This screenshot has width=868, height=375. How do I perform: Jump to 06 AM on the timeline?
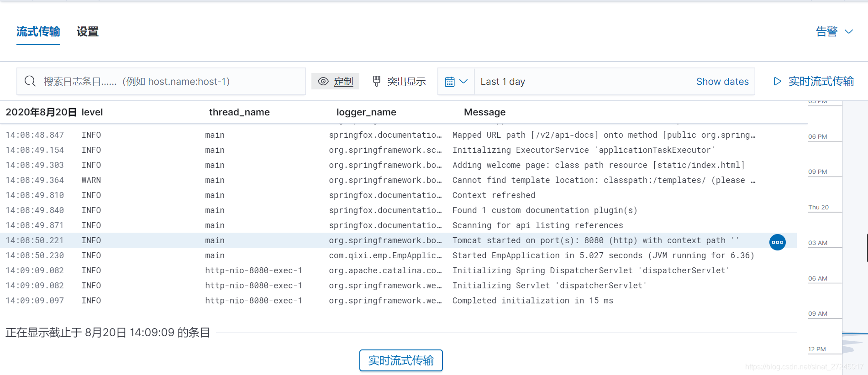point(818,278)
